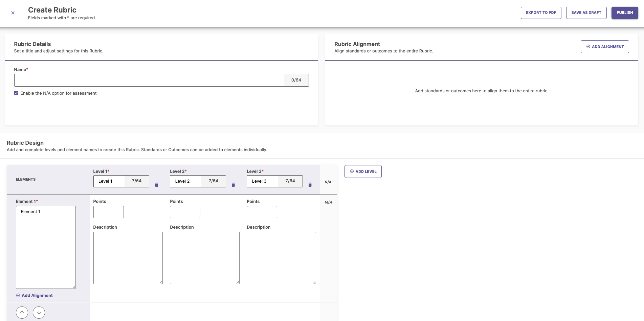This screenshot has width=644, height=321.
Task: Click the Rubric Alignment heading
Action: point(357,44)
